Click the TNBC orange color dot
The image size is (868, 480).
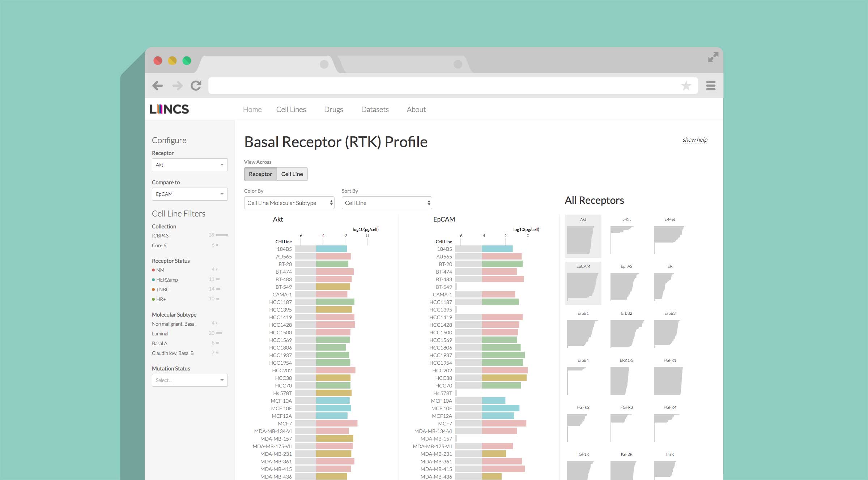(153, 290)
